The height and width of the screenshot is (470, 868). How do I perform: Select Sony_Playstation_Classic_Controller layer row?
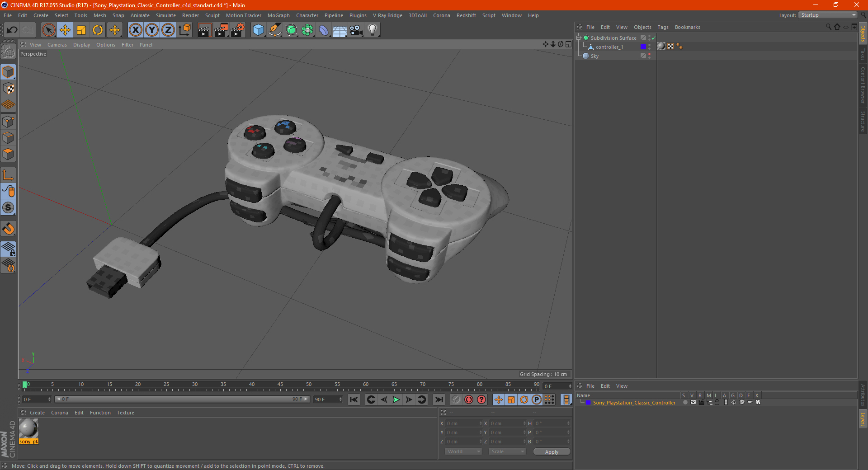[x=634, y=403]
